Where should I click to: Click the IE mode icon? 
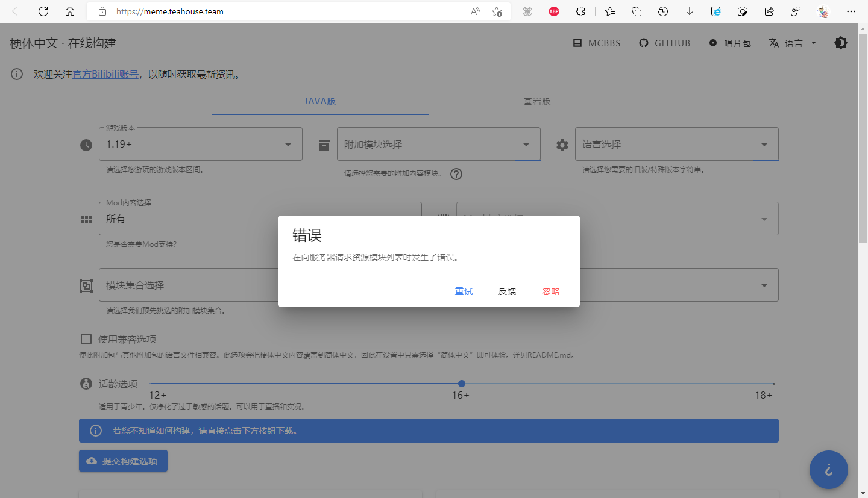tap(716, 11)
